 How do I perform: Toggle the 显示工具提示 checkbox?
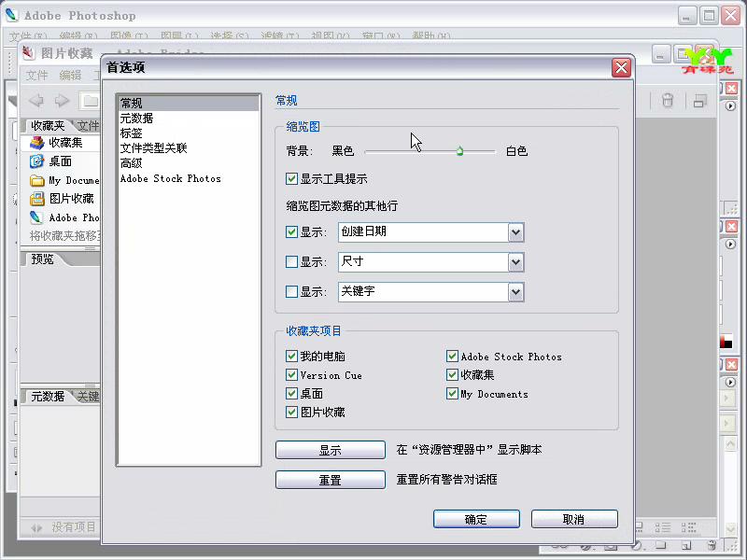click(291, 178)
